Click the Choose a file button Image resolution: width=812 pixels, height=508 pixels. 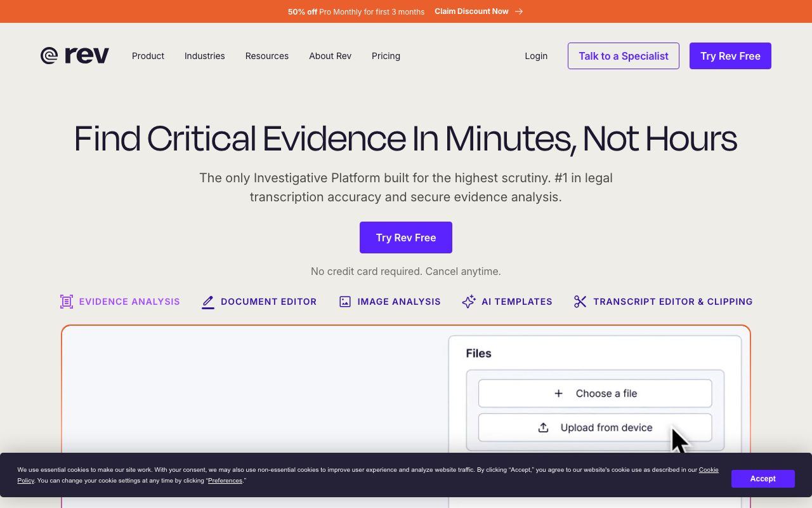pyautogui.click(x=595, y=394)
